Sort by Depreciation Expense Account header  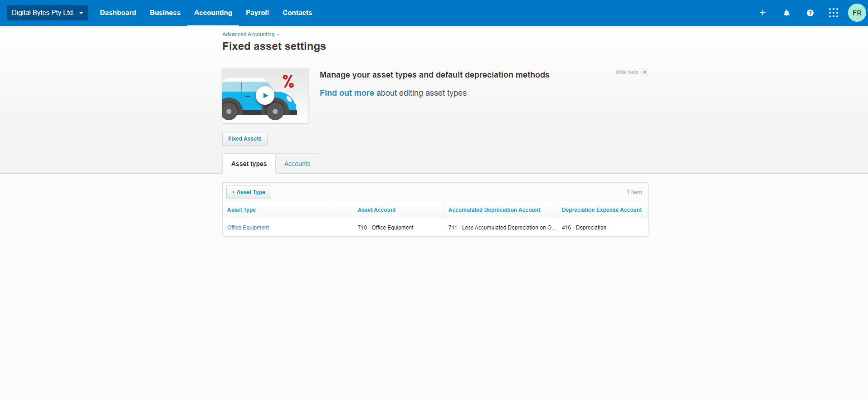tap(602, 210)
